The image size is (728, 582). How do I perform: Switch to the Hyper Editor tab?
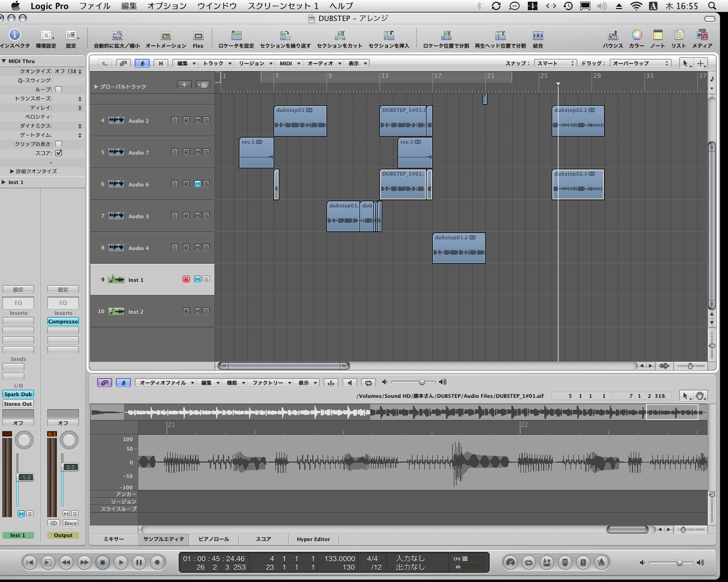click(x=313, y=539)
